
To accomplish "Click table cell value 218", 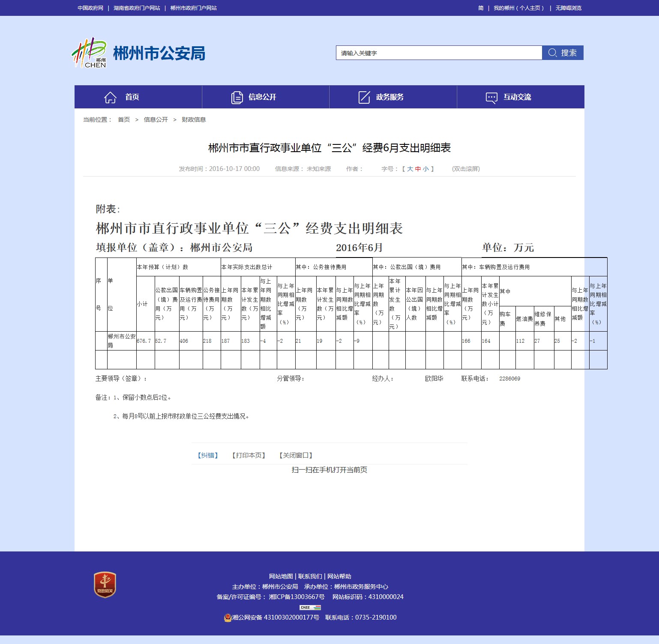I will pos(207,341).
